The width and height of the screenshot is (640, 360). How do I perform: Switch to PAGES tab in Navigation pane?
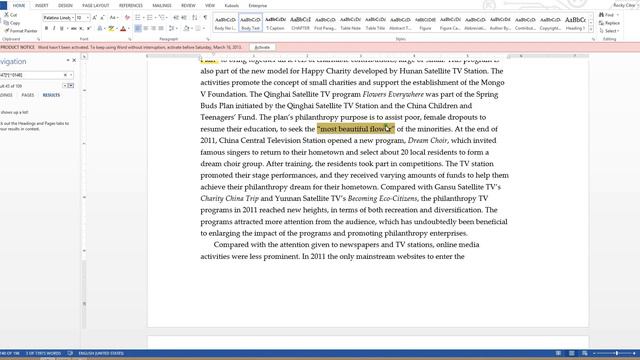click(x=28, y=95)
